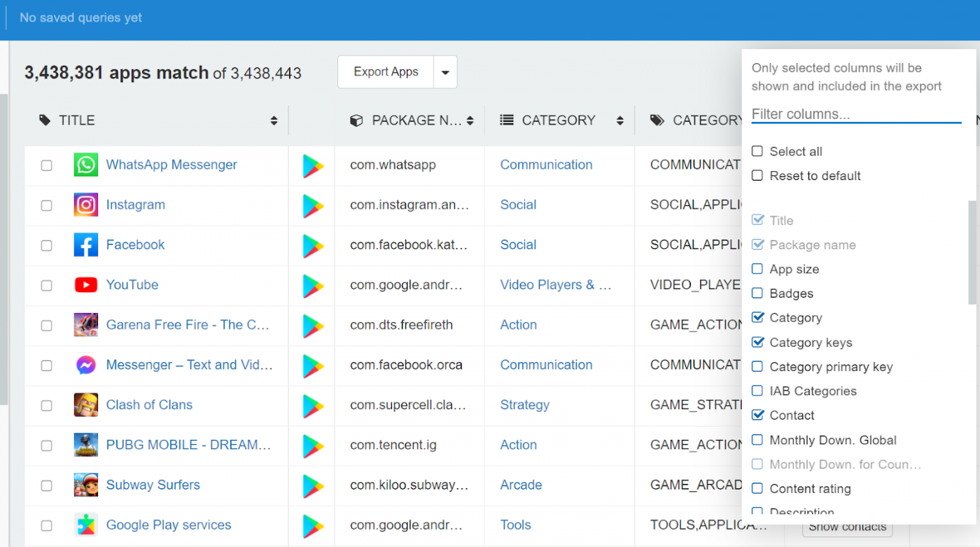The image size is (980, 547).
Task: Enable the Monthly Down. Global column
Action: (x=757, y=440)
